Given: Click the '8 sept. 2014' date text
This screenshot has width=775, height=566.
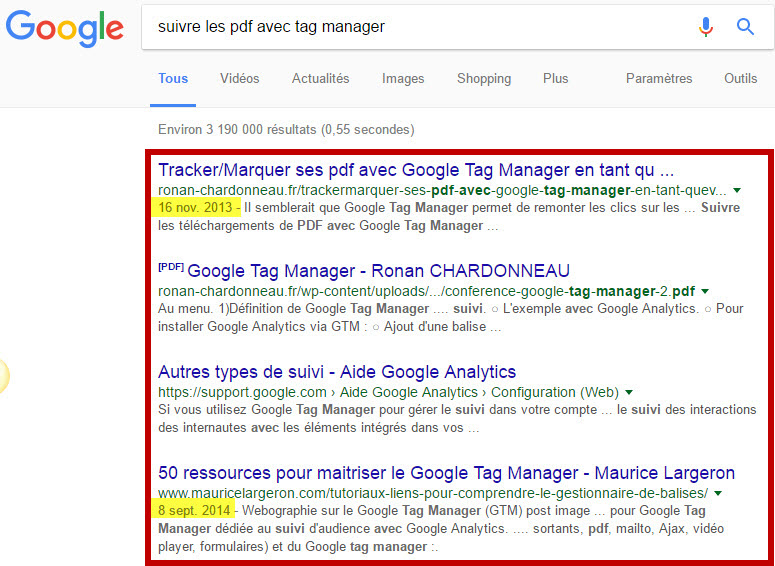Looking at the screenshot, I should [x=194, y=510].
